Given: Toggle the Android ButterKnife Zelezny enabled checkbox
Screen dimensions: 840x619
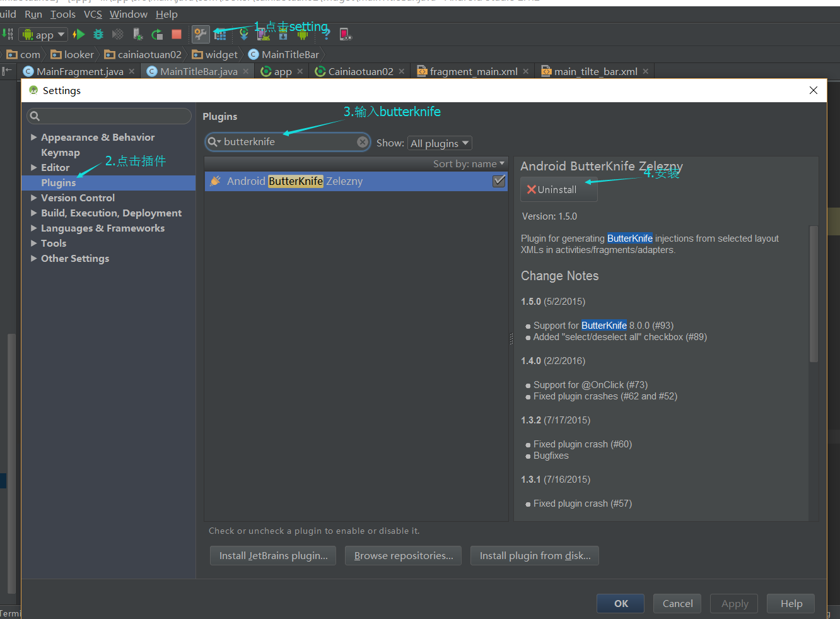Looking at the screenshot, I should (499, 181).
